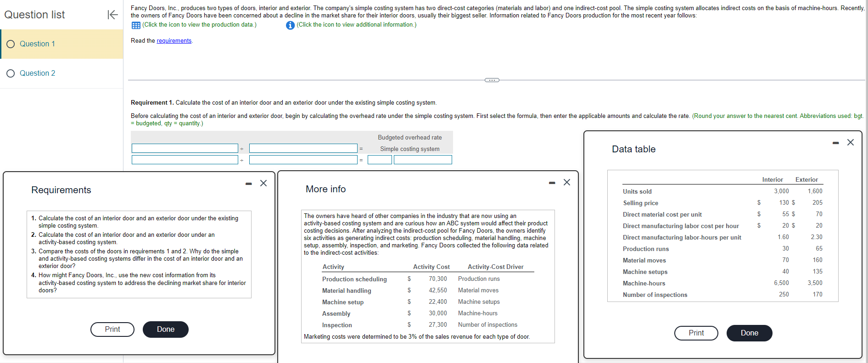Open the production data table icon
Screen dimensions: 868x363
pyautogui.click(x=136, y=25)
